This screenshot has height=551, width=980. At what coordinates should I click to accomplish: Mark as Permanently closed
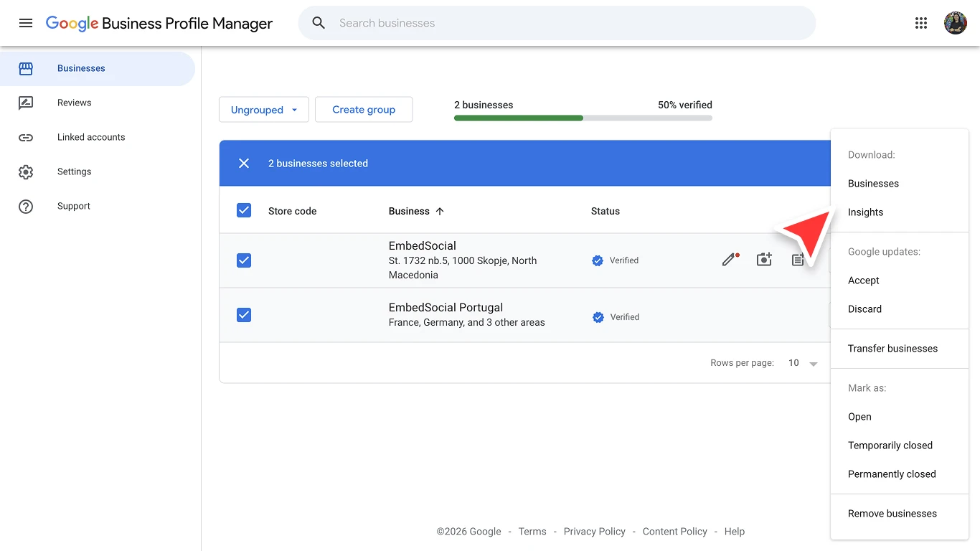pos(900,474)
